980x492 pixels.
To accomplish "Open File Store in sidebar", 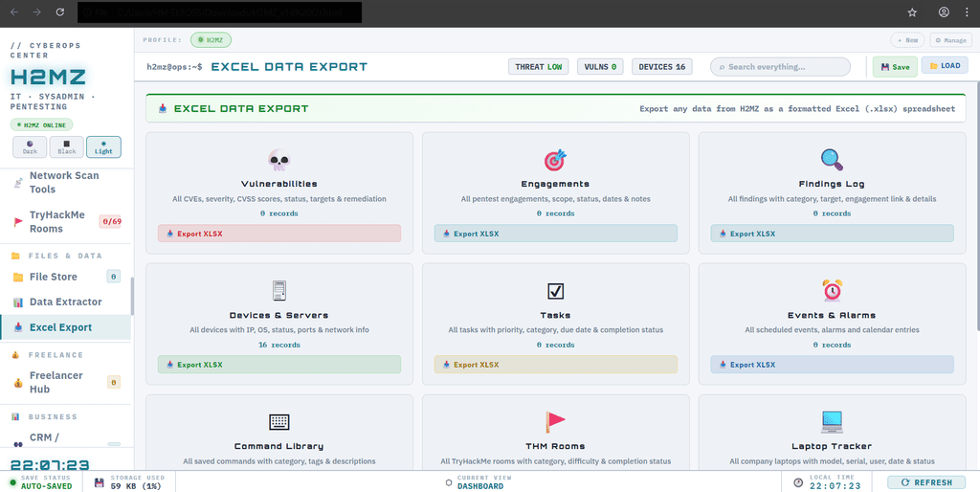I will pos(53,277).
